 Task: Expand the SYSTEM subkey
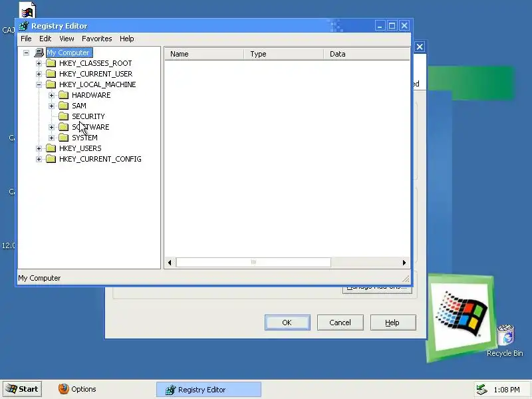pyautogui.click(x=52, y=138)
